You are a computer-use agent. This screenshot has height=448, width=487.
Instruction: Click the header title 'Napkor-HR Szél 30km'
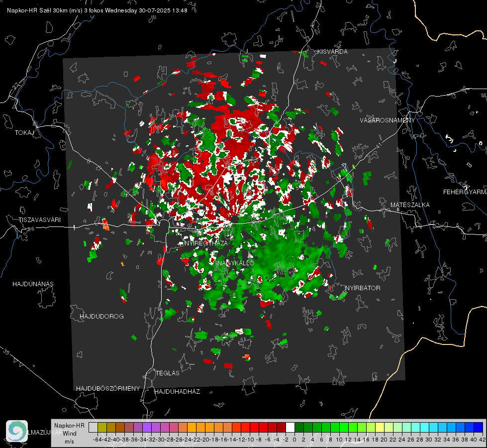pyautogui.click(x=38, y=10)
